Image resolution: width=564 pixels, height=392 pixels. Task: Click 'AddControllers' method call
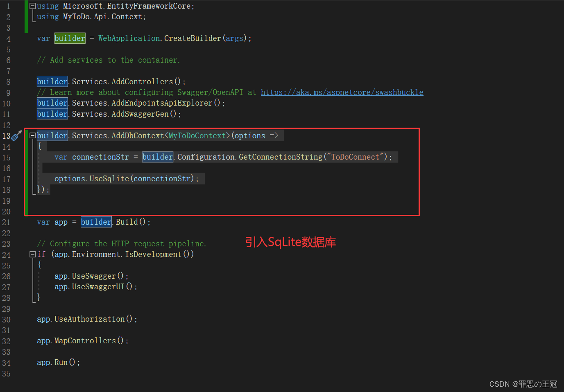(142, 81)
